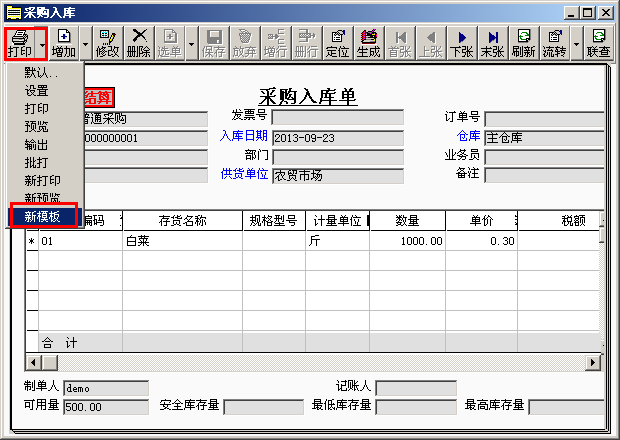Screen dimensions: 620x440
Task: Click the 入库日期 field showing 2013-09-23
Action: (x=338, y=138)
